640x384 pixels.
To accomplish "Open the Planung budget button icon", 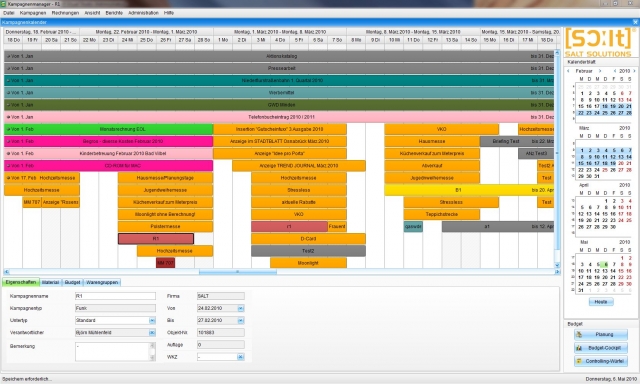I will [601, 335].
